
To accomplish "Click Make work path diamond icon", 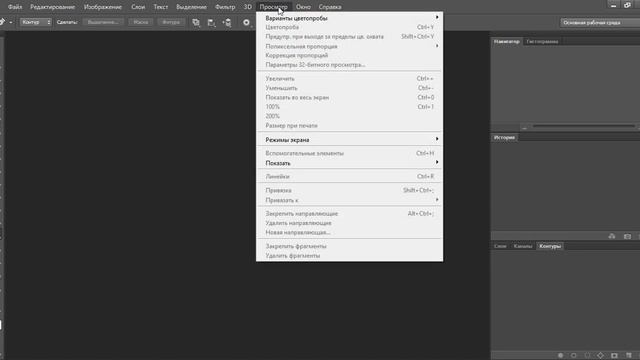I will tap(600, 356).
